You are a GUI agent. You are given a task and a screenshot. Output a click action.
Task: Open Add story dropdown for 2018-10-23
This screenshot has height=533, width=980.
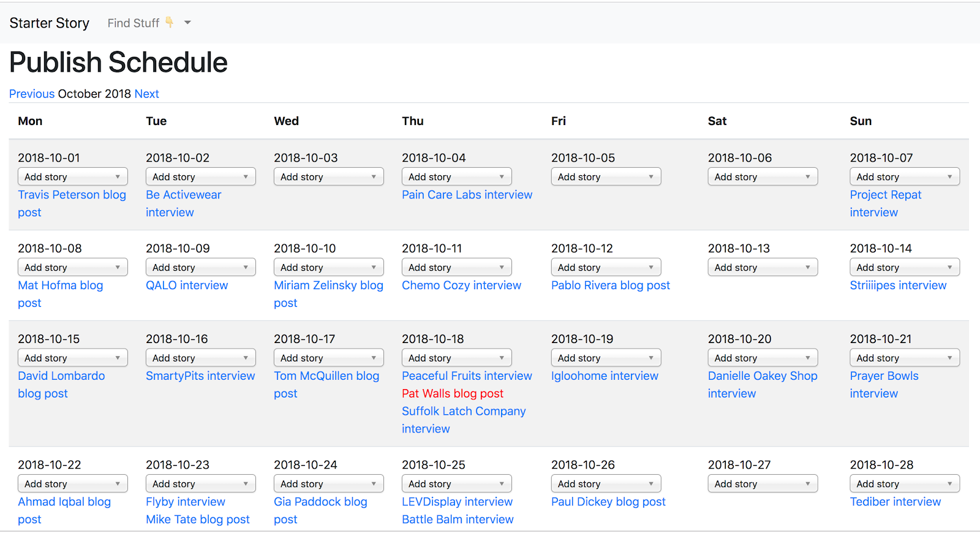(x=201, y=483)
